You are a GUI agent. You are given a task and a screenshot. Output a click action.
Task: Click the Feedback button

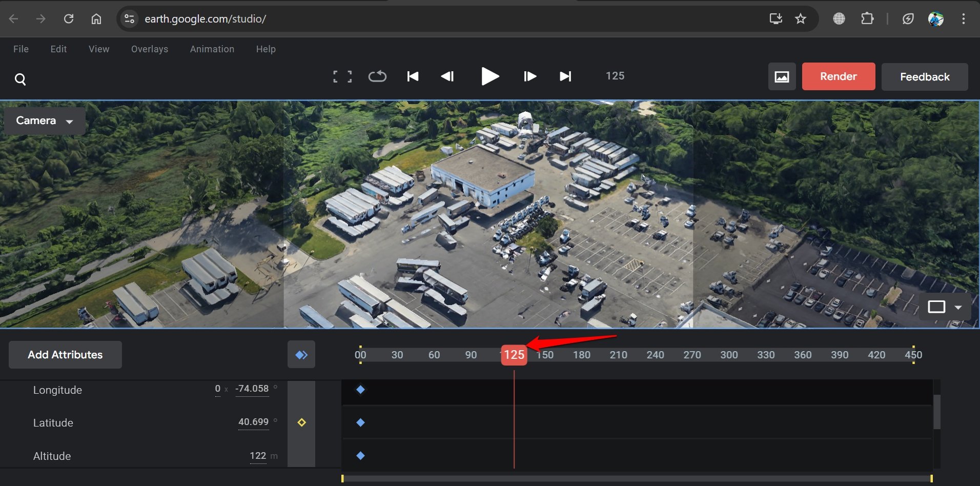point(925,77)
